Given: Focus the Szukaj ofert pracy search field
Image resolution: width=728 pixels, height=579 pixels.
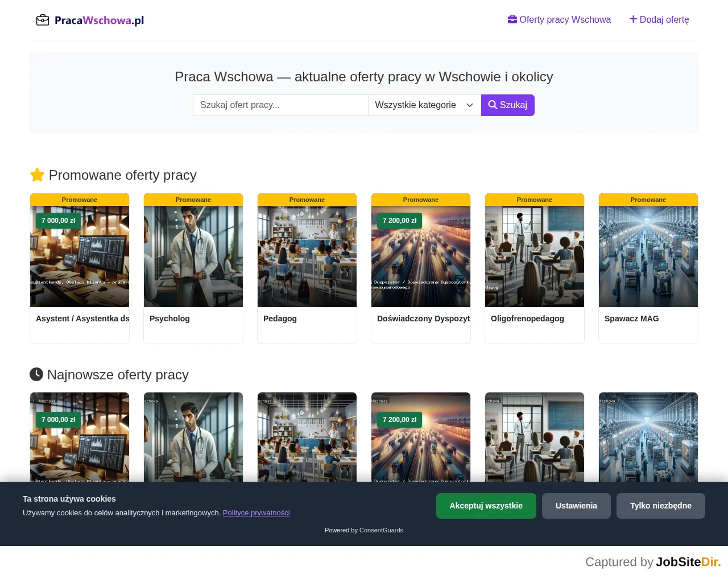Looking at the screenshot, I should coord(280,105).
